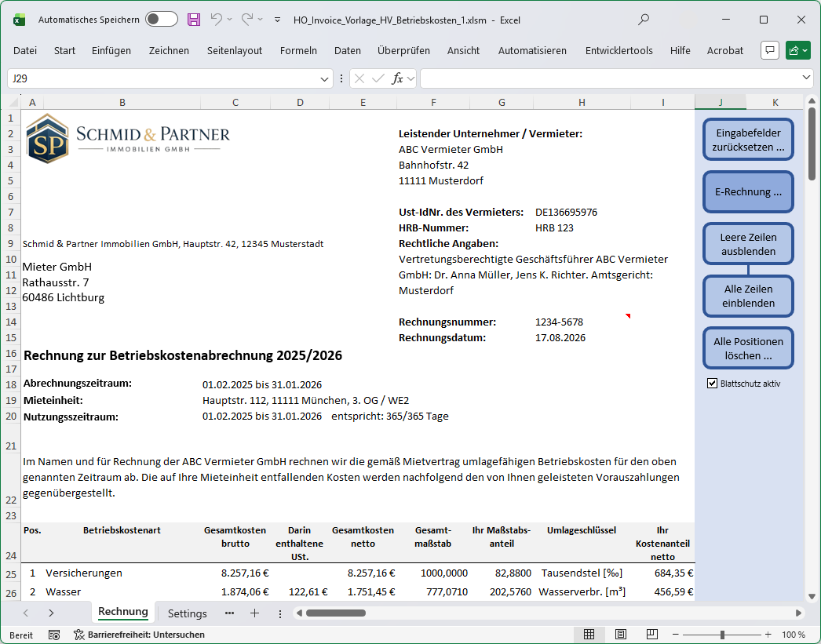The height and width of the screenshot is (644, 821).
Task: Toggle the Automatisches Speichern switch
Action: (161, 20)
